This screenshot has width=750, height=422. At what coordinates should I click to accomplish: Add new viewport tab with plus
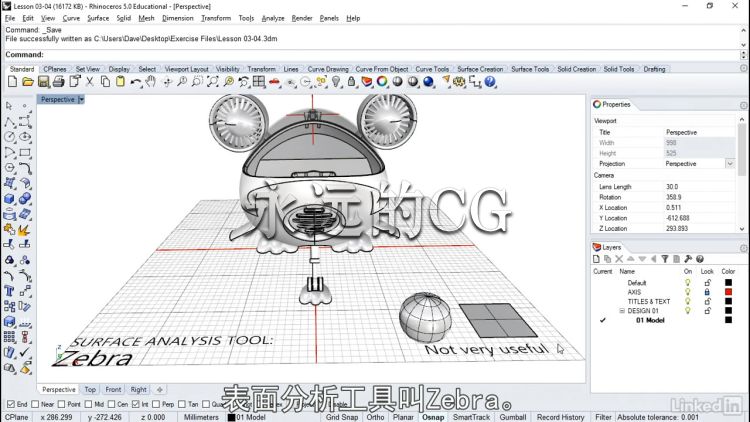tap(160, 389)
